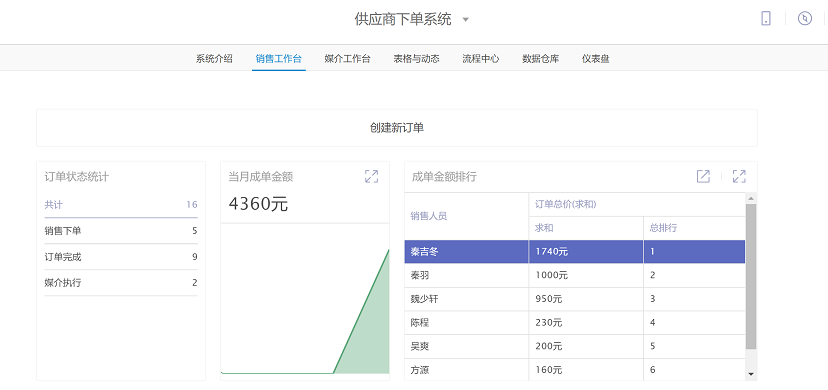Click the table scrollbar's down arrow

pos(751,374)
